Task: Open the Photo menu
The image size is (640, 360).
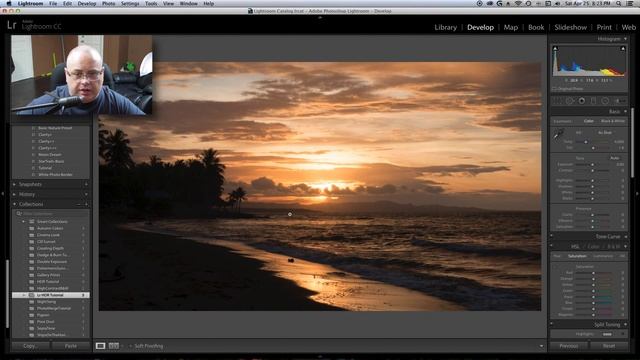Action: click(108, 3)
